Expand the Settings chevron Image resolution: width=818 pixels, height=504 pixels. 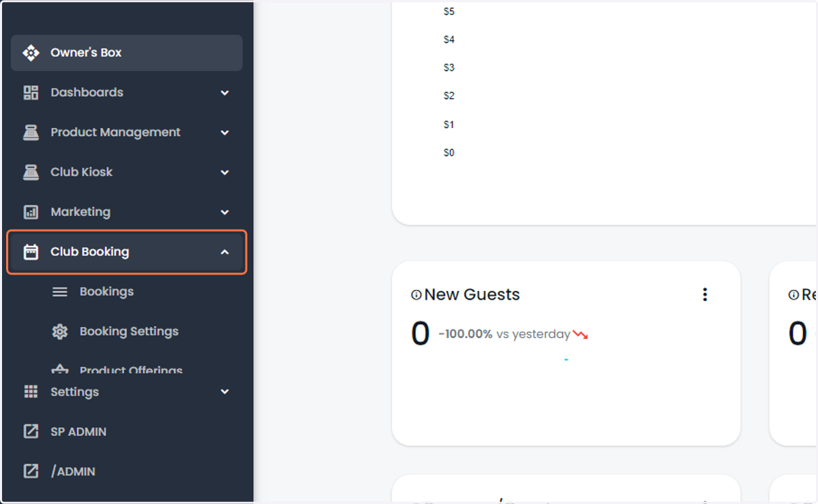225,392
